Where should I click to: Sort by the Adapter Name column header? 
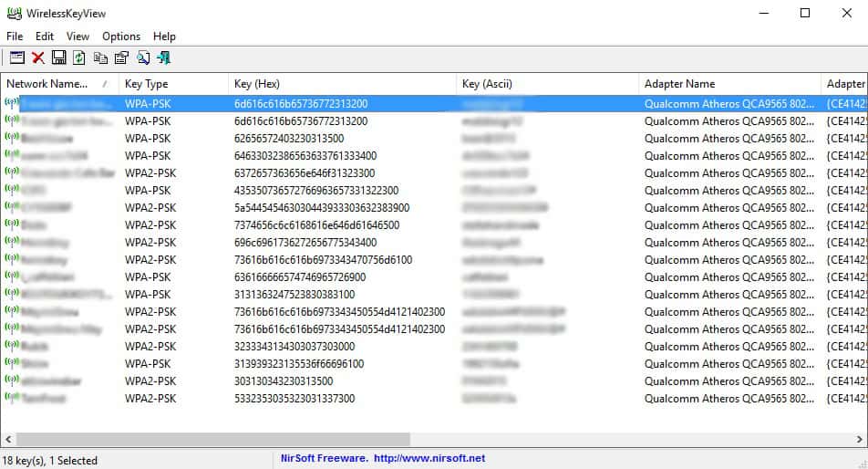coord(729,84)
